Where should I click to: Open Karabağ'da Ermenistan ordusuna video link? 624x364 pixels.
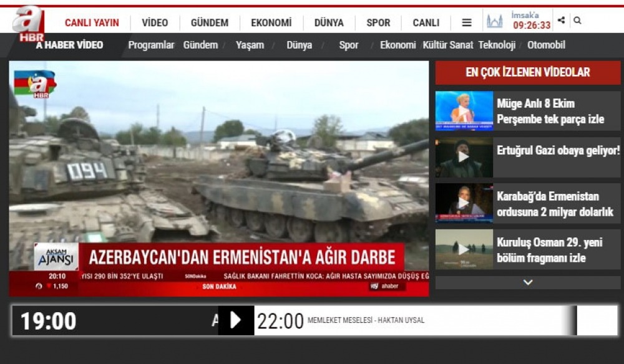tap(555, 204)
